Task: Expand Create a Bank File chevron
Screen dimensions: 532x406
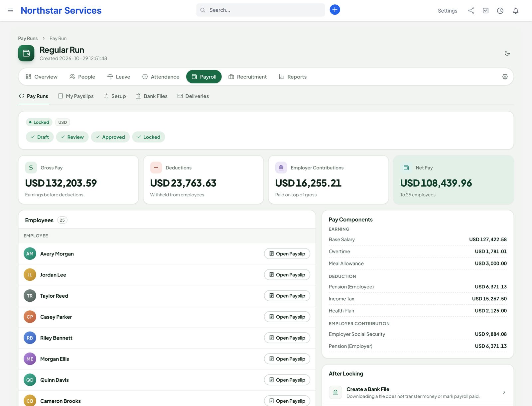Action: pyautogui.click(x=504, y=392)
